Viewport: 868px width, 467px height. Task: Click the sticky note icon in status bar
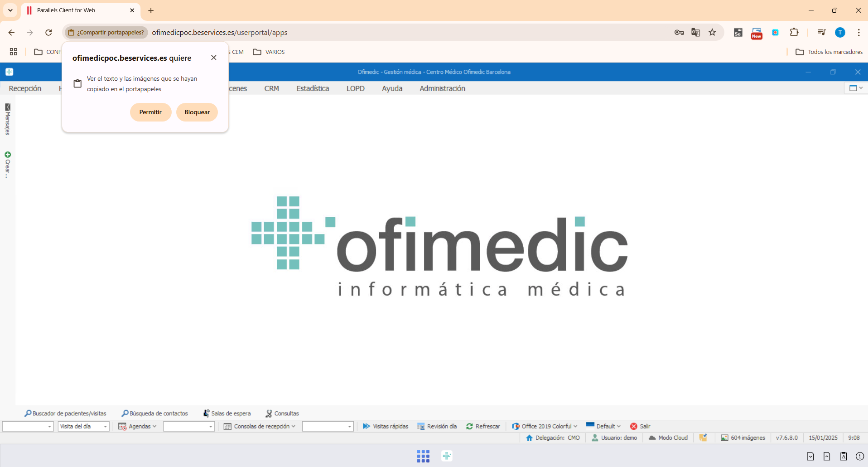pyautogui.click(x=703, y=438)
